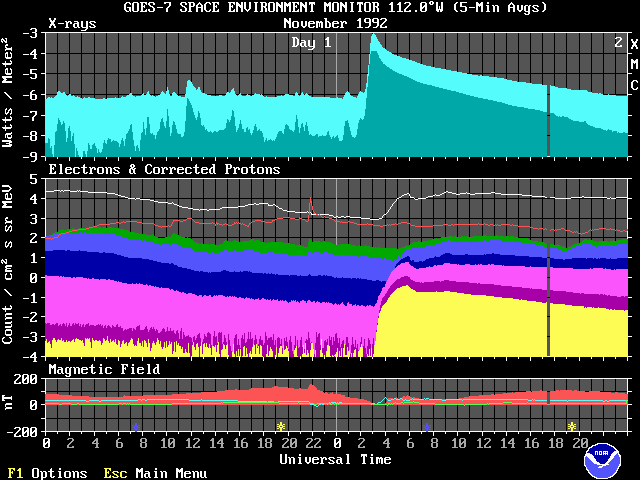Click the Magnetic Field panel heading
Viewport: 640px width, 480px height.
click(x=104, y=369)
